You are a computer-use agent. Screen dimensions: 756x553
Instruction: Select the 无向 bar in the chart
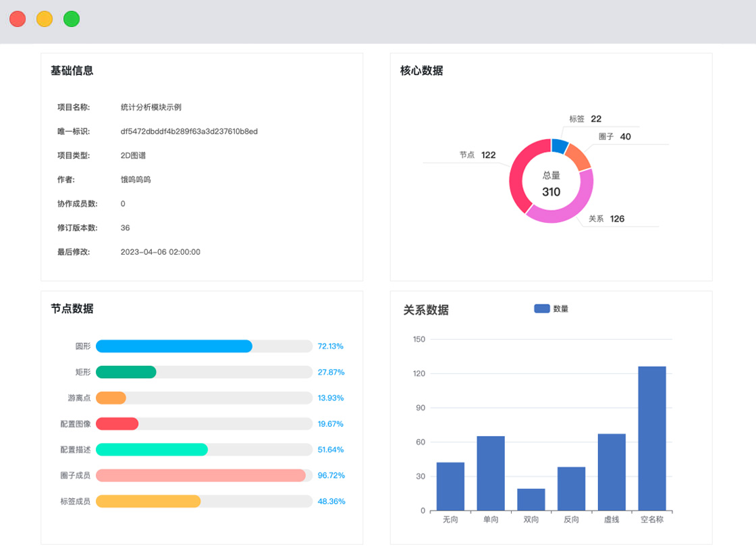(x=450, y=486)
